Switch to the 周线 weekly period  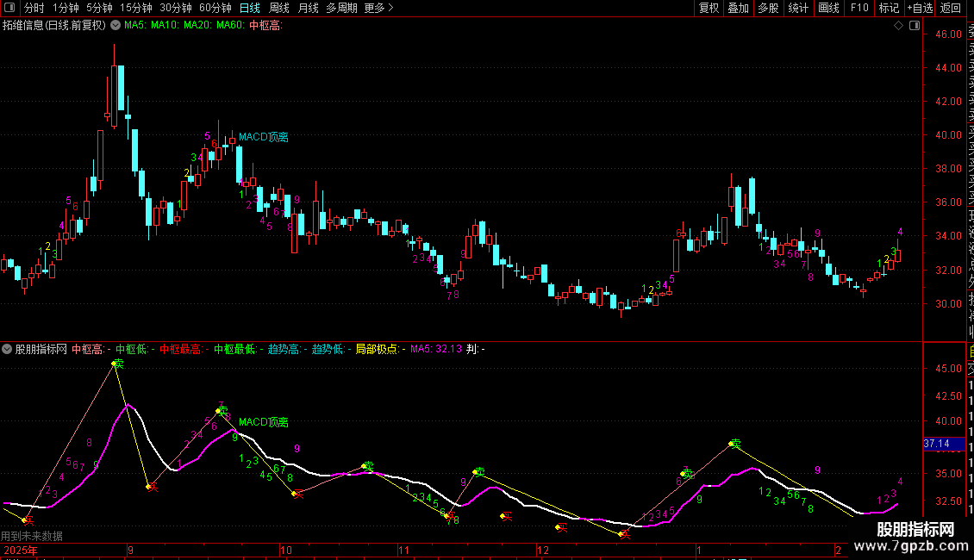(279, 8)
